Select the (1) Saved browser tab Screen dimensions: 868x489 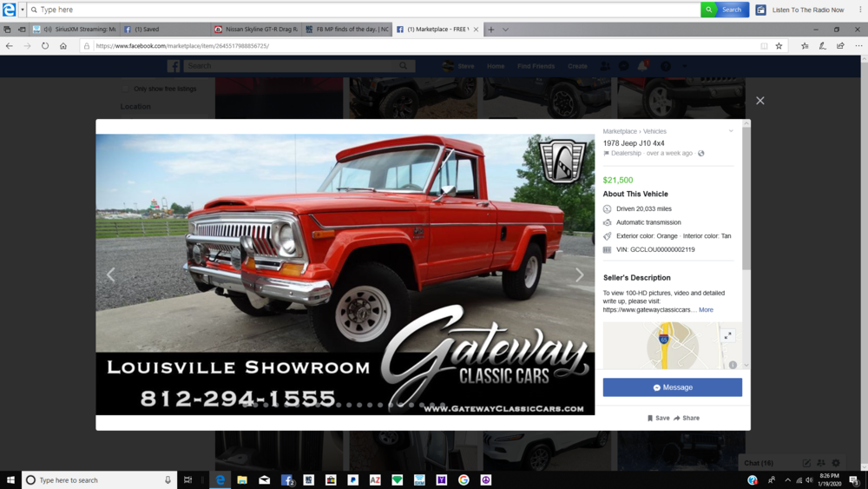166,30
